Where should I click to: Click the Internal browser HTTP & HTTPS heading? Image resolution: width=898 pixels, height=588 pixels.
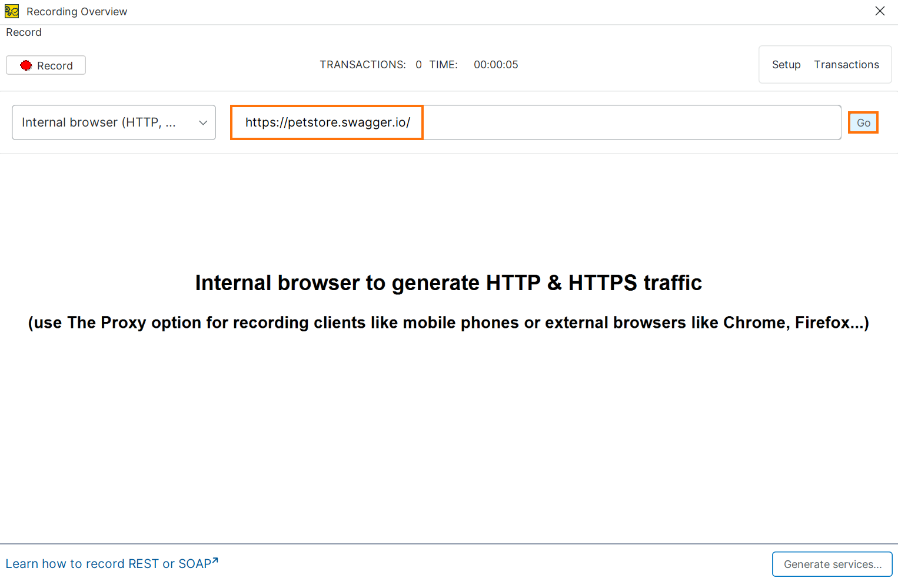coord(448,283)
